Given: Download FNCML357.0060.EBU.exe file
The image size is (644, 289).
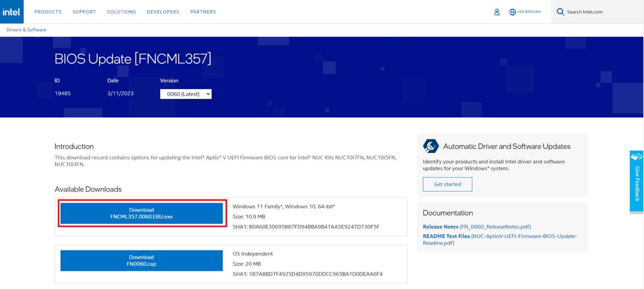Looking at the screenshot, I should 141,213.
